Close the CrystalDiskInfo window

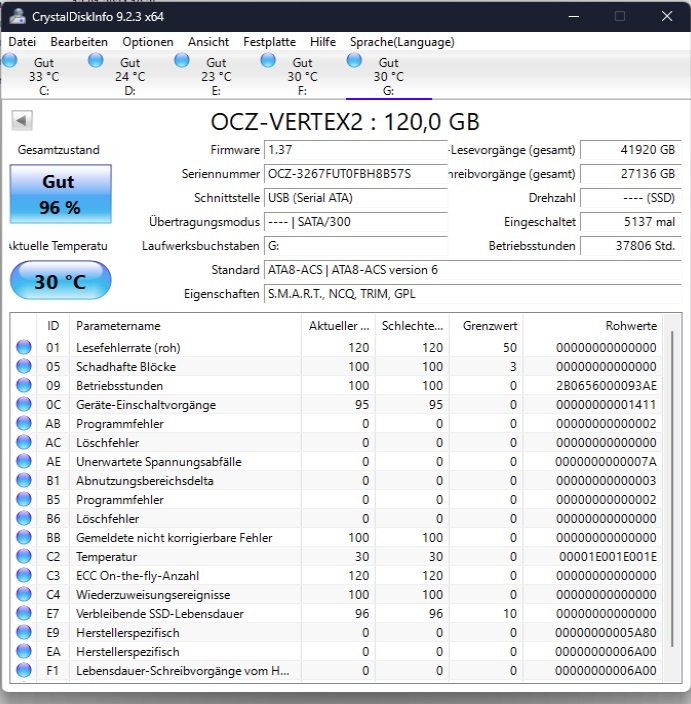tap(667, 17)
